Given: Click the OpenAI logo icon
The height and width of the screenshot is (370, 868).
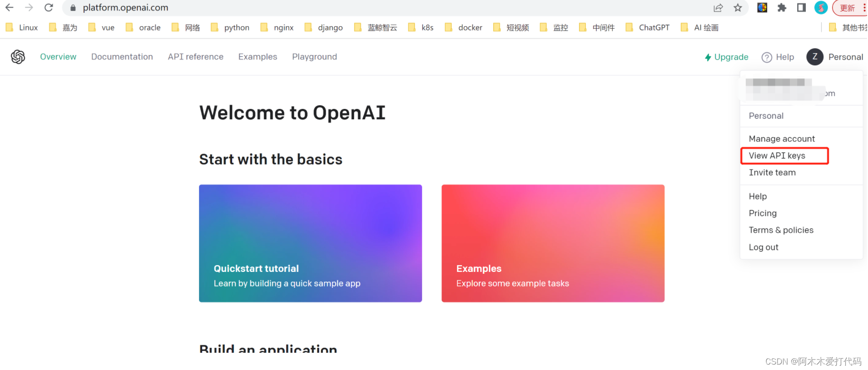Looking at the screenshot, I should point(18,57).
